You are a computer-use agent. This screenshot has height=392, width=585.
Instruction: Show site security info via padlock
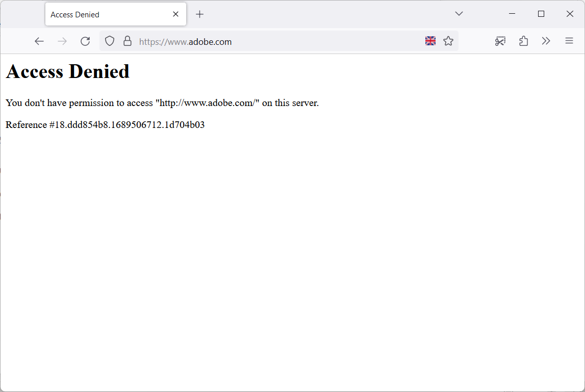(x=128, y=41)
